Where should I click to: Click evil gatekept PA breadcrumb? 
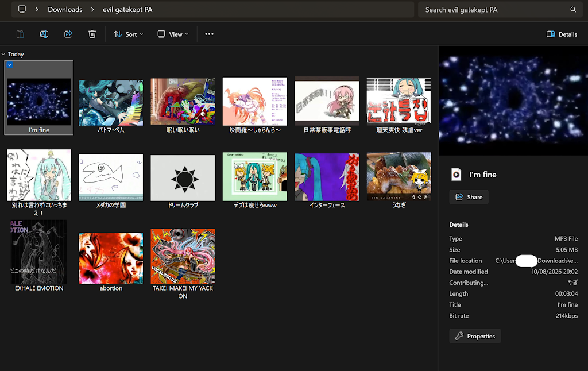[127, 9]
